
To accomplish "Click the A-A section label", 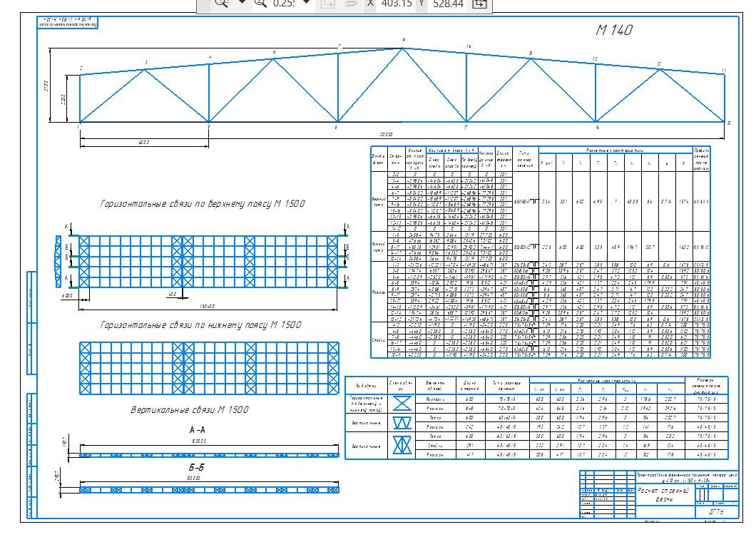I will (197, 431).
